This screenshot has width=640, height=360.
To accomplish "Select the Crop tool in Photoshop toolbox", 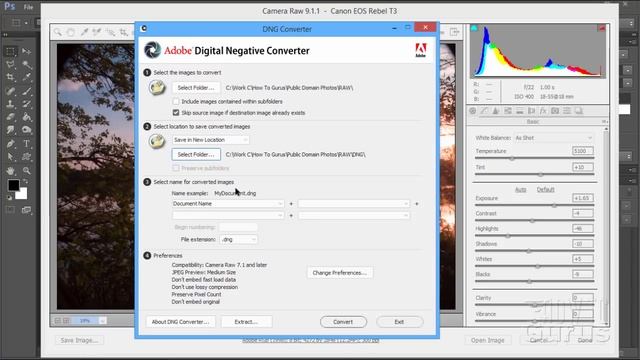I will [10, 77].
